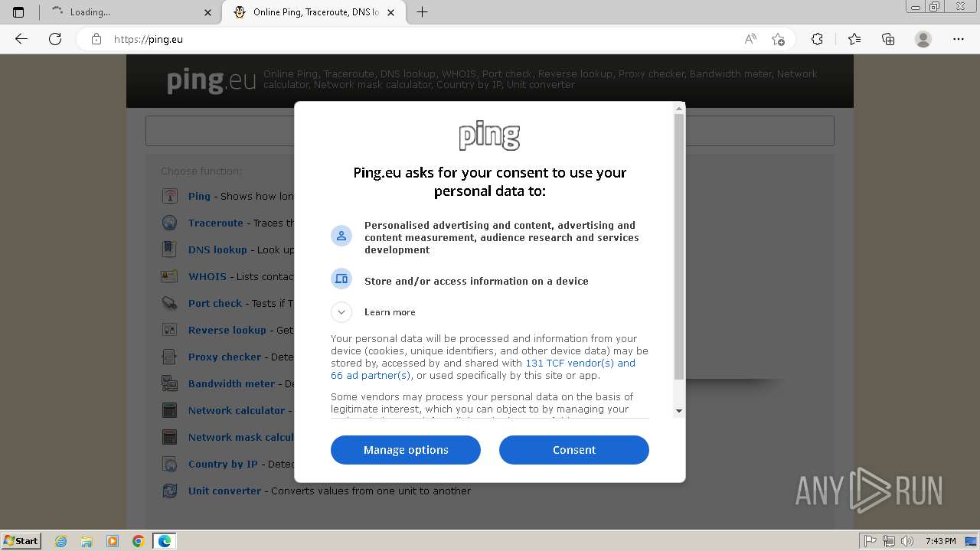Open the Proxy checker link

point(224,357)
